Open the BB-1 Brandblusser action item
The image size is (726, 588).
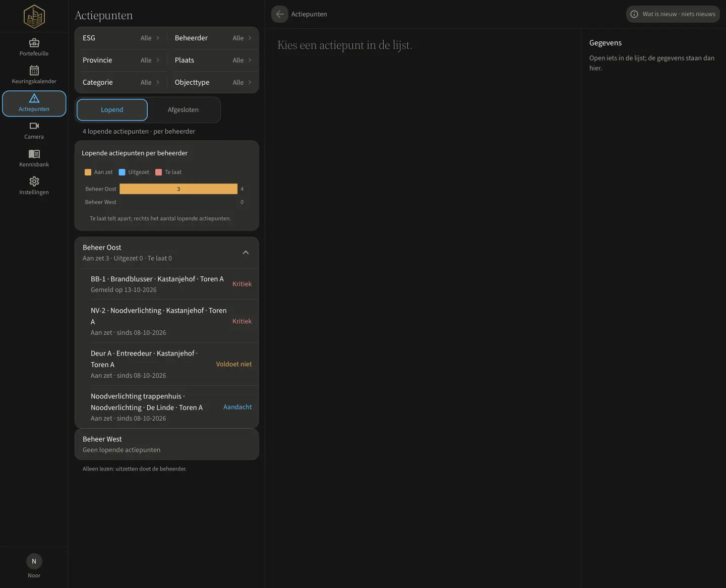pos(167,284)
